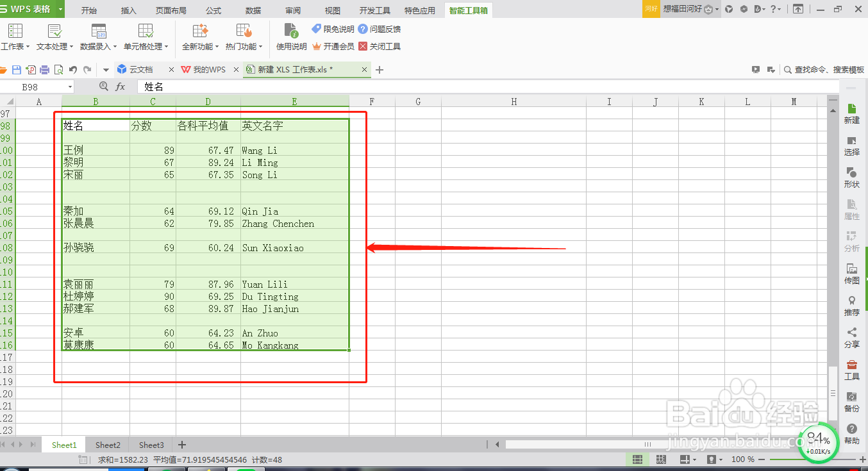
Task: Open the 单元格处理 cell processing tool
Action: 146,37
